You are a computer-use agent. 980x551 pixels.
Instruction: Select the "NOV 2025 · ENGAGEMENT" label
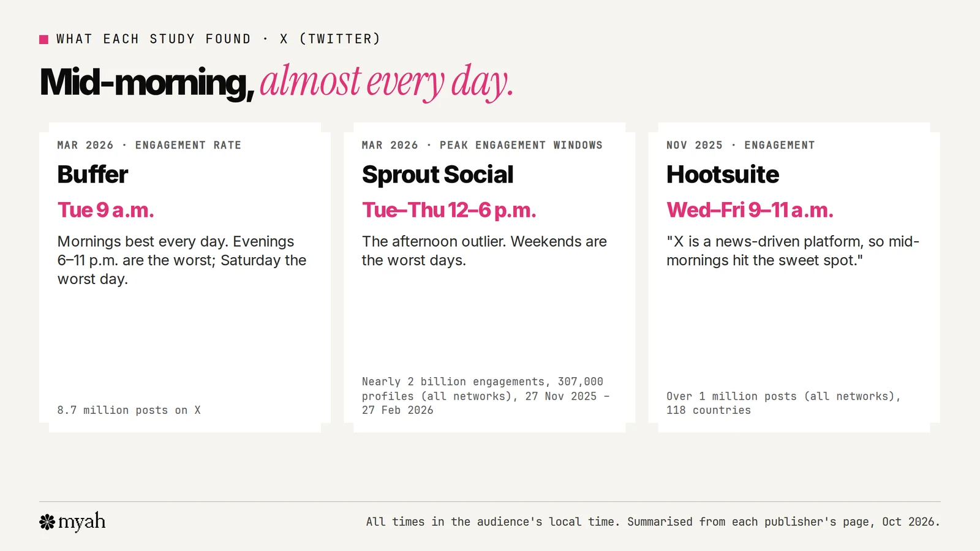click(741, 145)
